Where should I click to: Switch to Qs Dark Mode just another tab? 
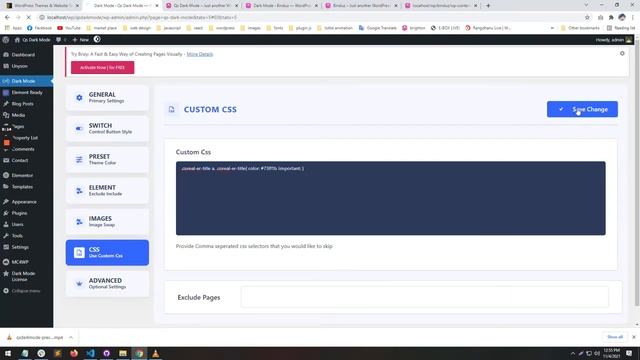(x=202, y=6)
